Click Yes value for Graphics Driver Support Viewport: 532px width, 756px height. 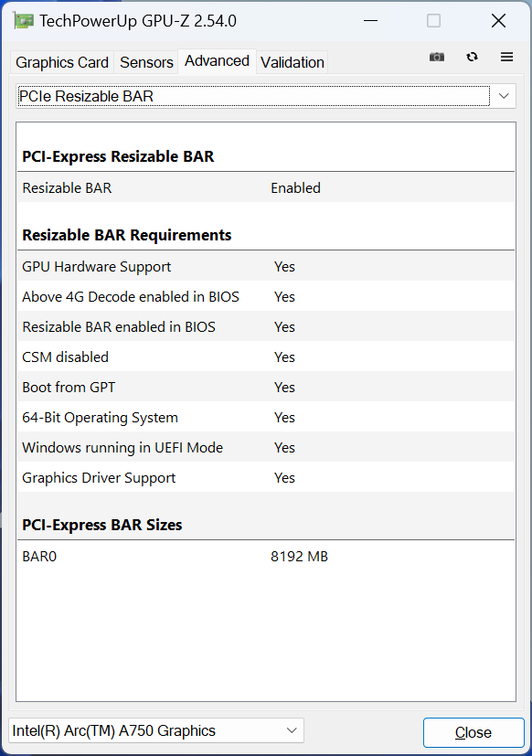tap(284, 478)
